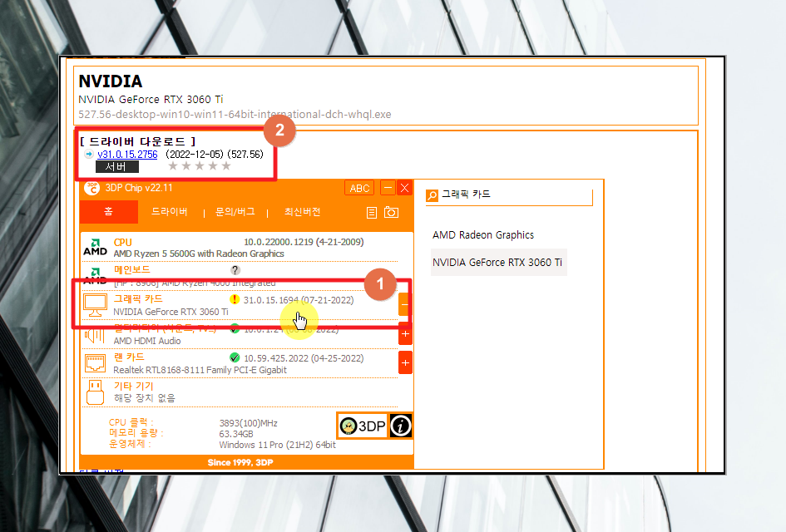Click the 63.34GB memory value
Viewport: 786px width, 532px height.
coord(236,434)
